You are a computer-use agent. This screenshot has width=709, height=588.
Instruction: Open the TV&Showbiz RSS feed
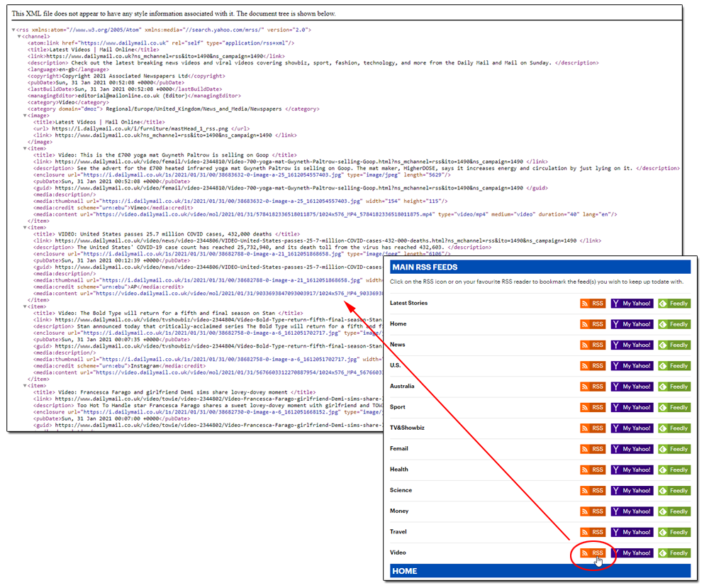click(x=592, y=428)
